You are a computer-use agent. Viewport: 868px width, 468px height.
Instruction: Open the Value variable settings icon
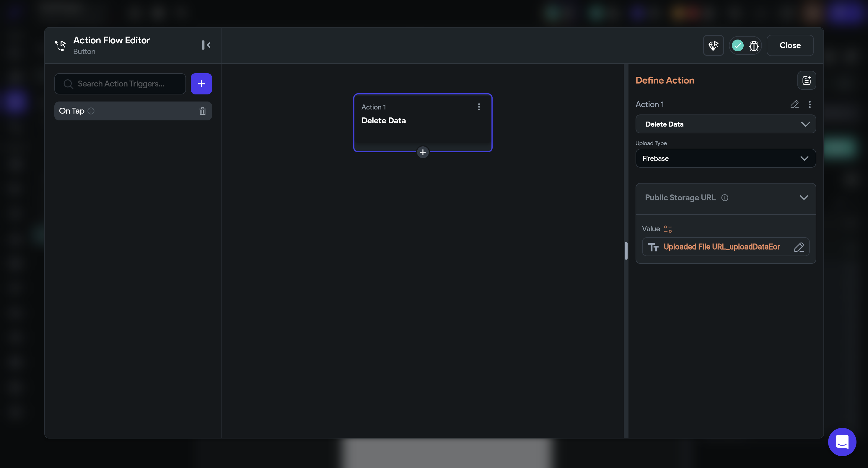pyautogui.click(x=667, y=229)
